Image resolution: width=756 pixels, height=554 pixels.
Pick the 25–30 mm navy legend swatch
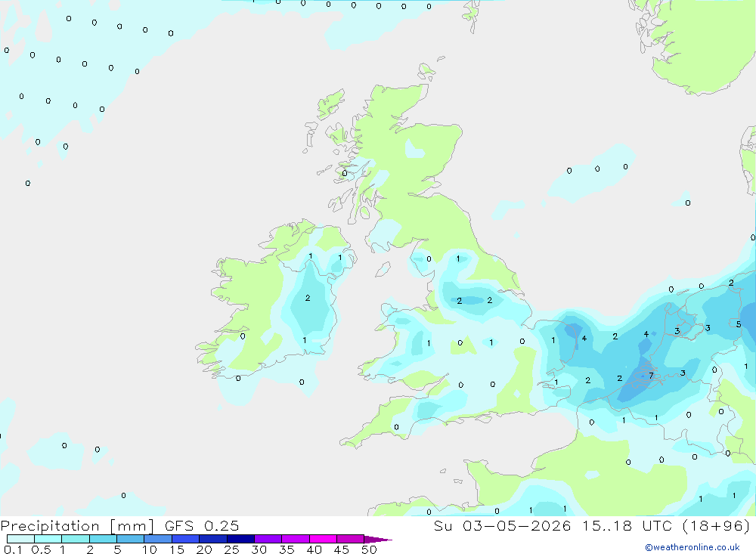(x=240, y=539)
